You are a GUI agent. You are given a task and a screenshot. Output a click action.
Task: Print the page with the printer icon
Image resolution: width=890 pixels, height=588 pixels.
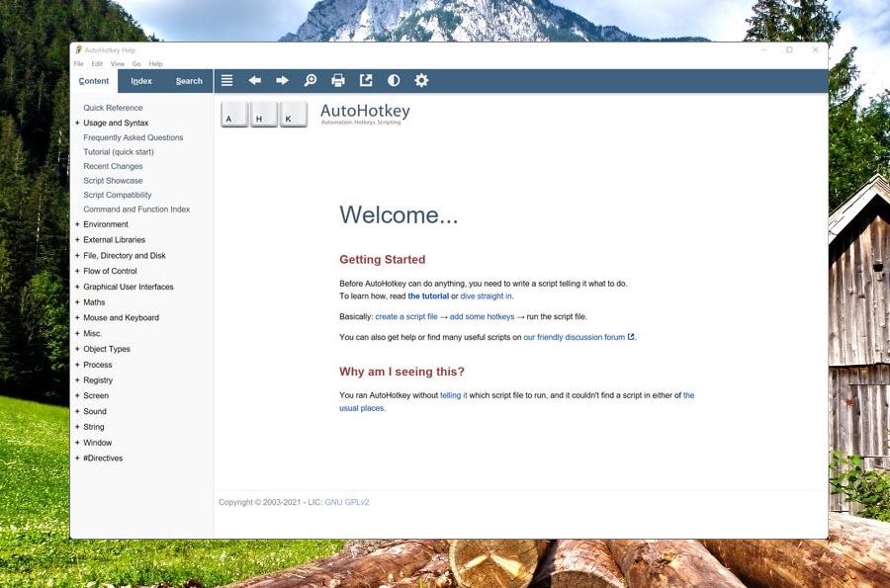click(x=338, y=81)
